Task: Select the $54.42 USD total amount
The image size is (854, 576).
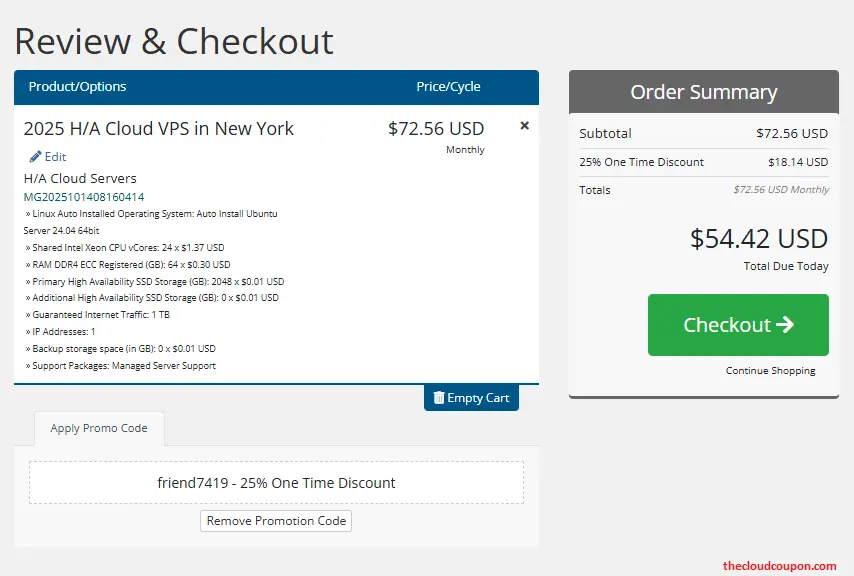Action: point(758,239)
